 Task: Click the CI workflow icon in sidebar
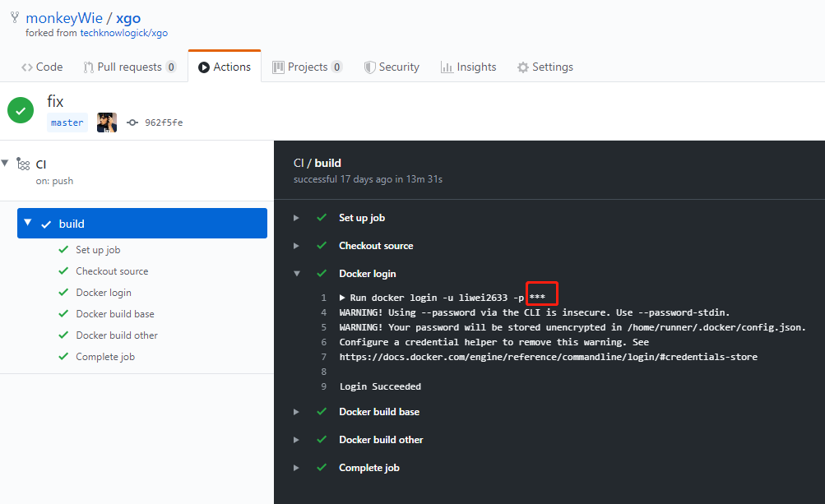pos(23,164)
